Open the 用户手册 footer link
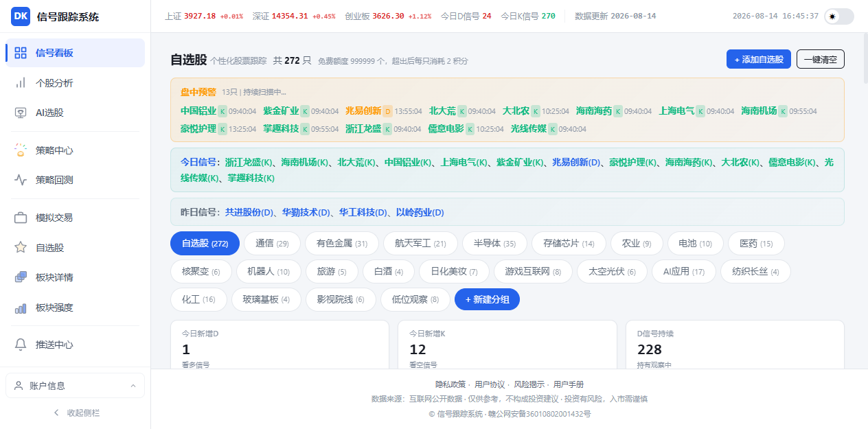 [x=569, y=384]
